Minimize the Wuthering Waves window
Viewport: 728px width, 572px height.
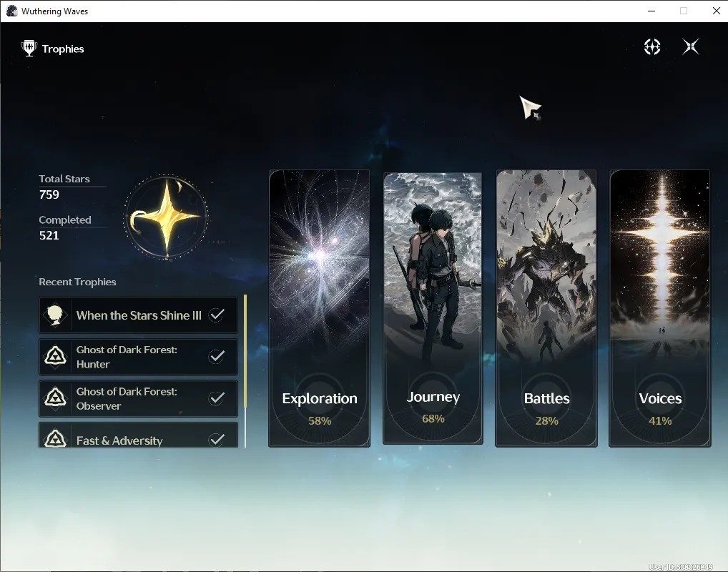pyautogui.click(x=651, y=11)
